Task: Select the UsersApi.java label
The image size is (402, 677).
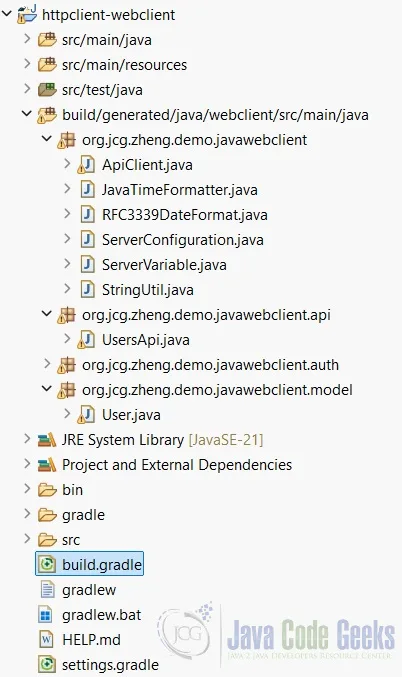Action: coord(146,340)
